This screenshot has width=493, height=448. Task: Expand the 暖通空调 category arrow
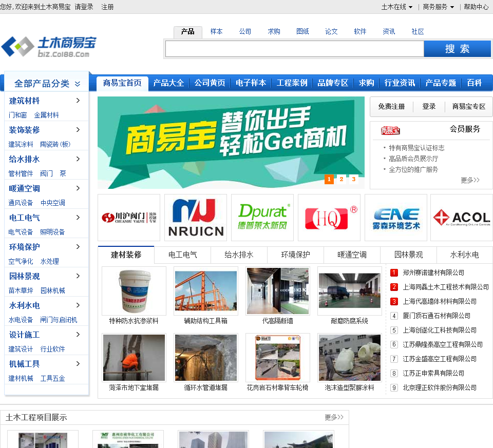[x=78, y=188]
